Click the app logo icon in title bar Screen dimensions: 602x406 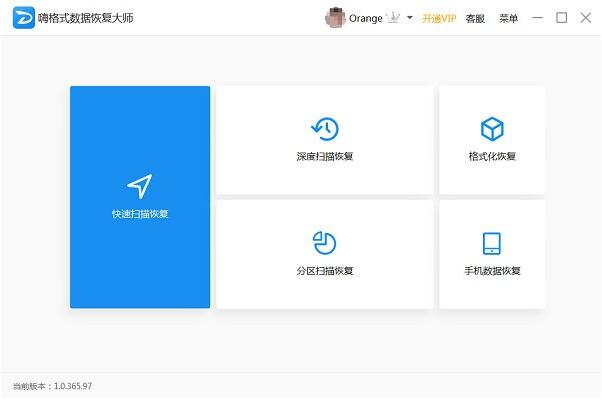pos(23,18)
